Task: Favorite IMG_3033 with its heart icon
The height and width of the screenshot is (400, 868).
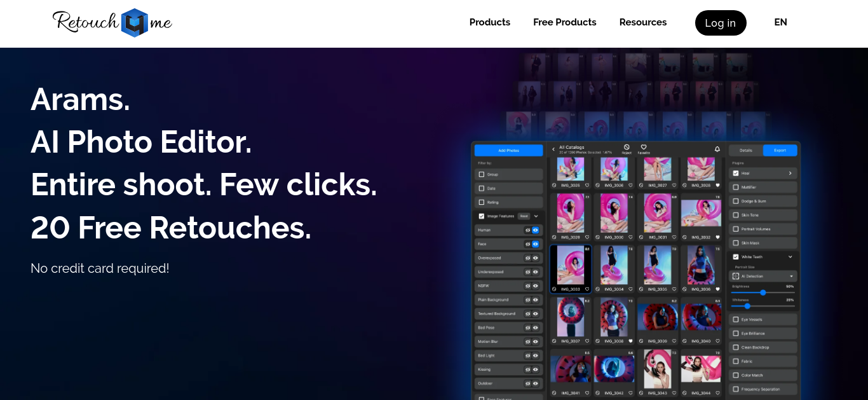Action: (587, 289)
